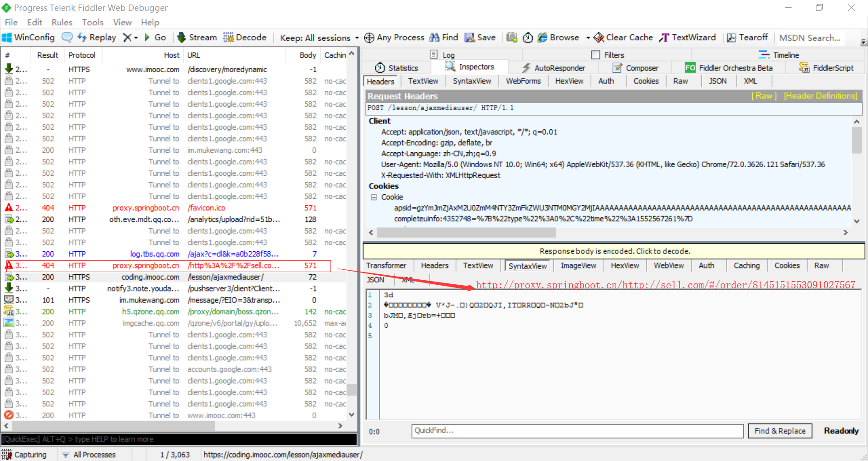The height and width of the screenshot is (461, 868).
Task: Select the Transformer response tab
Action: point(386,266)
